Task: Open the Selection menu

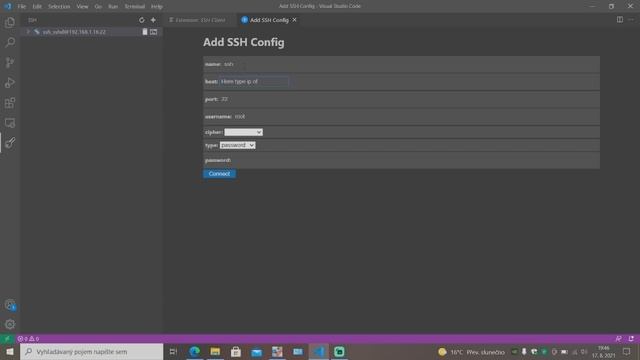Action: [x=59, y=7]
